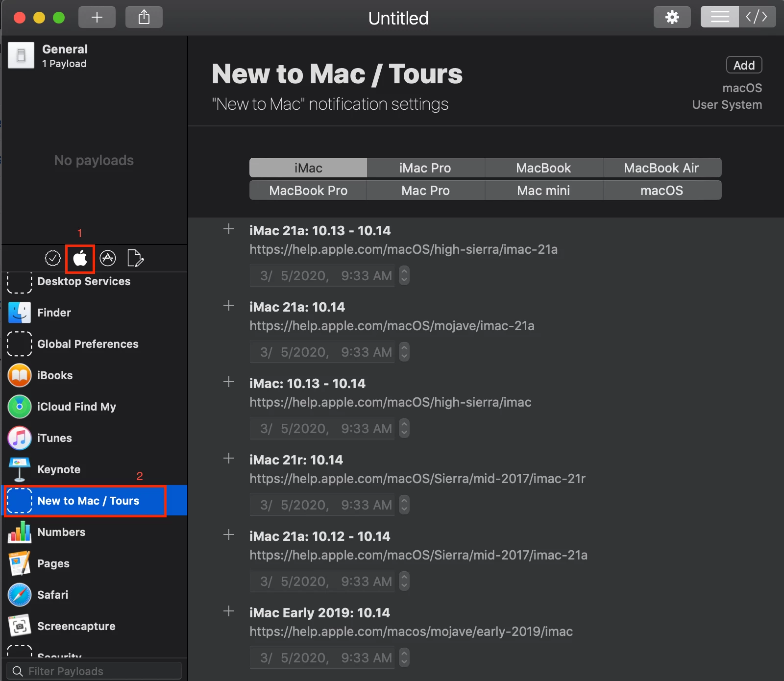Image resolution: width=784 pixels, height=681 pixels.
Task: Switch to the macOS tab
Action: (x=662, y=190)
